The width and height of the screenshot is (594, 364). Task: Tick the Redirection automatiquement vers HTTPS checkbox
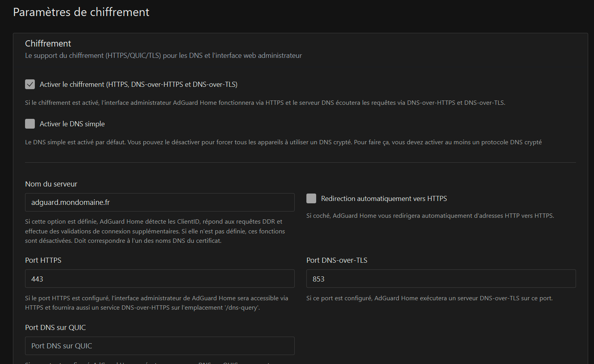pos(311,199)
